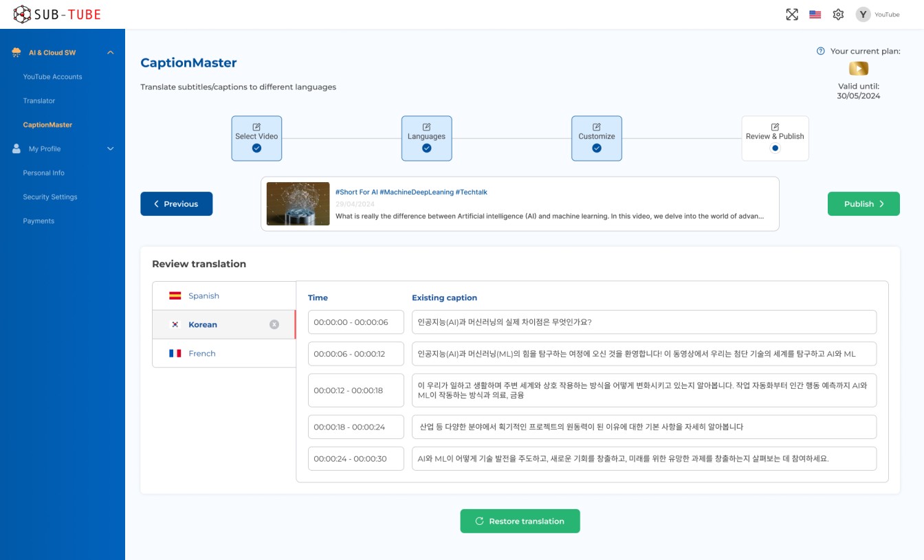Go back with the Previous button
The image size is (924, 560).
[177, 204]
